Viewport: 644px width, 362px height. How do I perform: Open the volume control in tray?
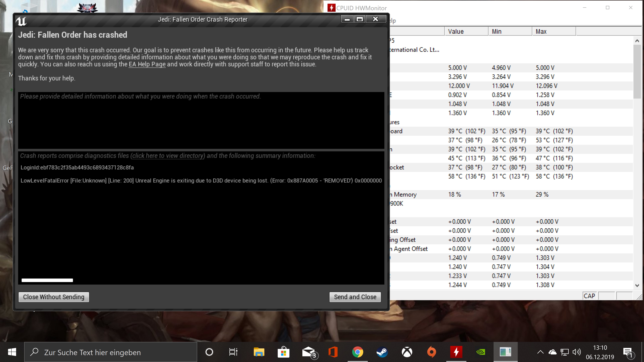click(576, 352)
